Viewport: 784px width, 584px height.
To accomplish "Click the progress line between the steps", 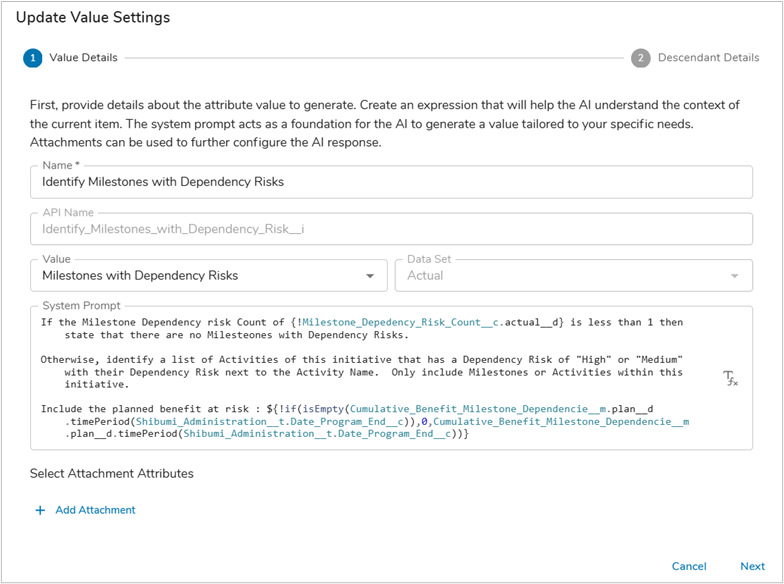I will pos(375,58).
